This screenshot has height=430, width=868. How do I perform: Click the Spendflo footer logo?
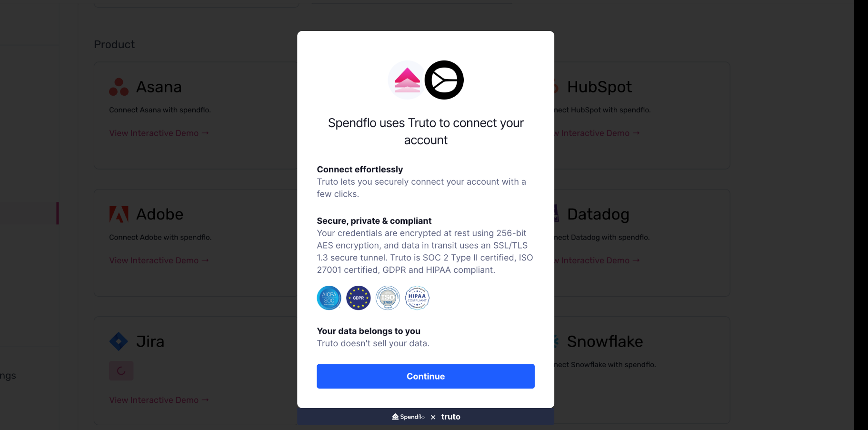[408, 417]
